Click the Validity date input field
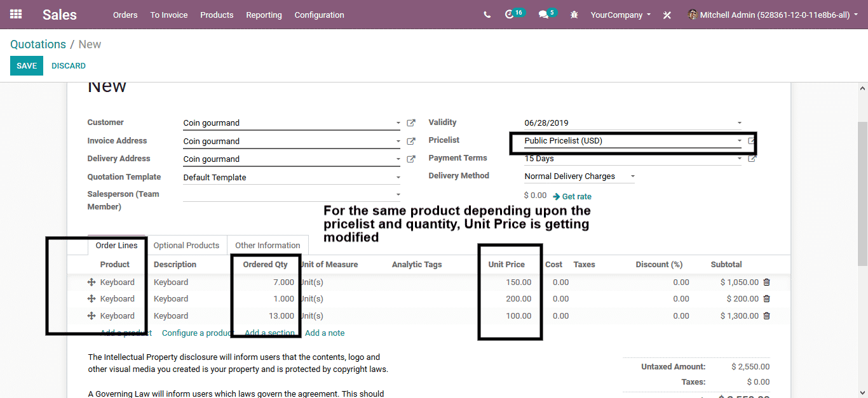The width and height of the screenshot is (868, 398). [628, 123]
